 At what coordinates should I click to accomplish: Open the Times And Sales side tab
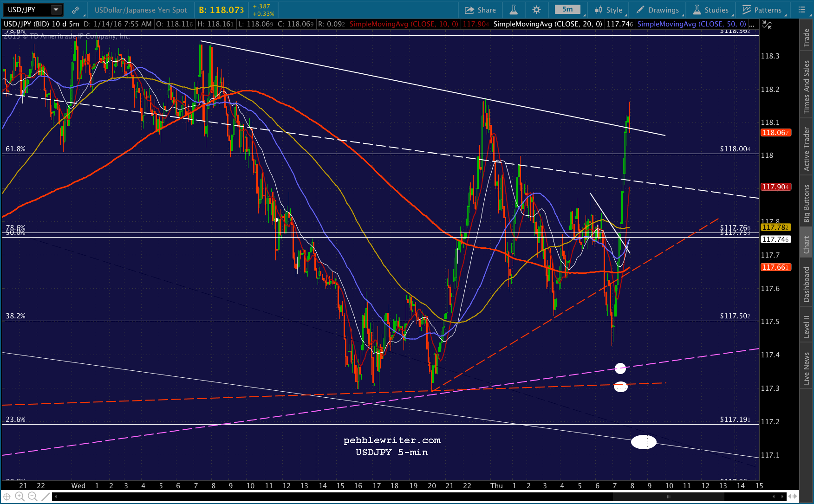click(807, 87)
